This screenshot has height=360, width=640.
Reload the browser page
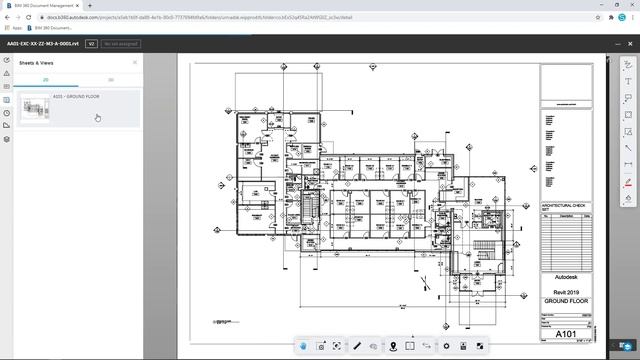coord(29,18)
